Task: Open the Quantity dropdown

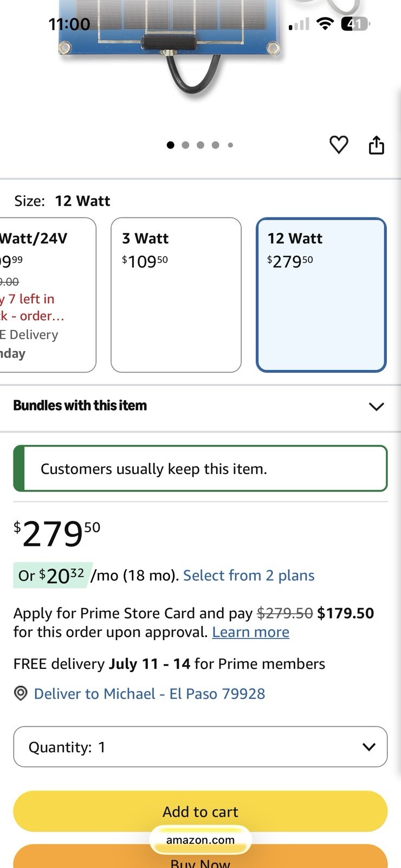Action: (200, 747)
